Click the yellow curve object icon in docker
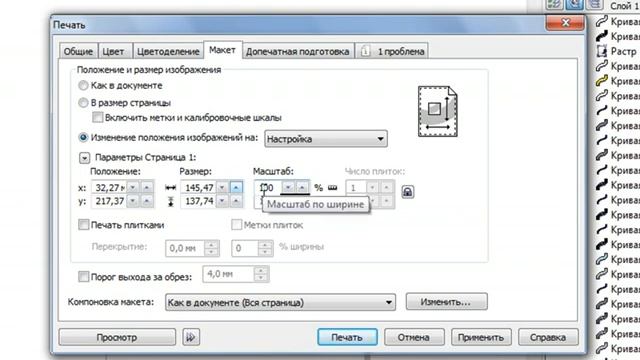The image size is (640, 360). [x=601, y=80]
